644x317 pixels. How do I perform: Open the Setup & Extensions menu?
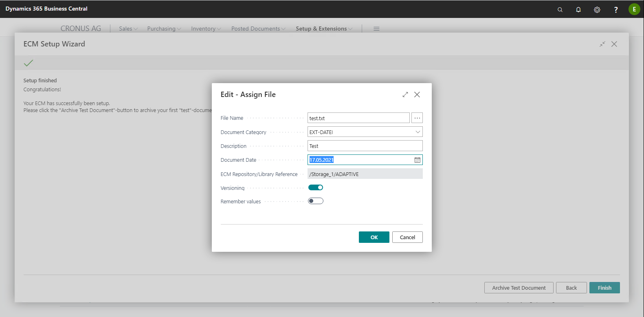tap(324, 29)
